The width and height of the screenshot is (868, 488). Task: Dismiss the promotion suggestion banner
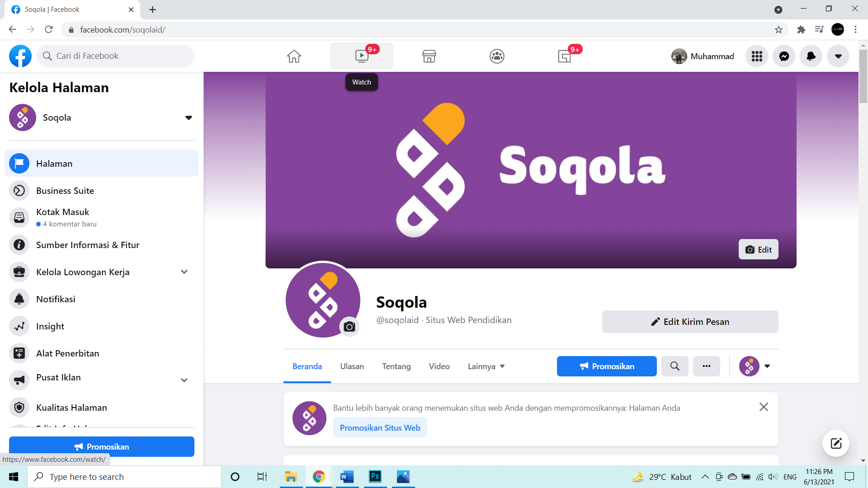(x=764, y=407)
